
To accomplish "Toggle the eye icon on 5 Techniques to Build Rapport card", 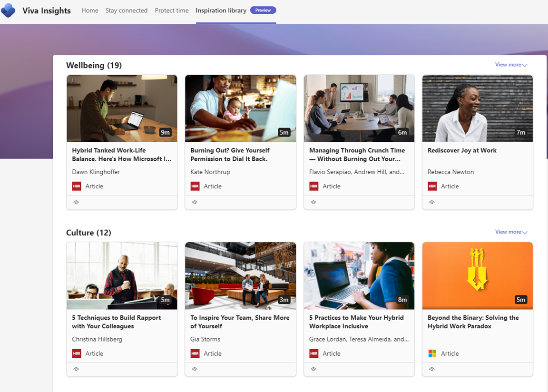I will click(76, 369).
